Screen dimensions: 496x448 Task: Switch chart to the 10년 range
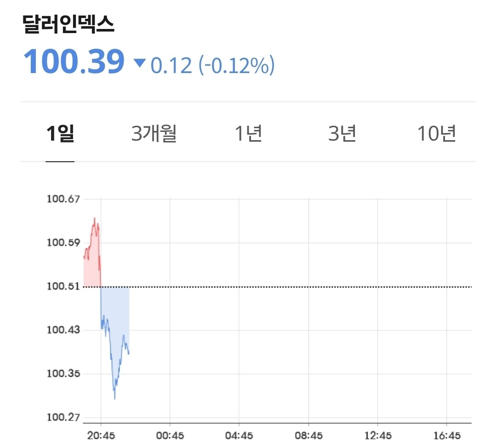(436, 134)
